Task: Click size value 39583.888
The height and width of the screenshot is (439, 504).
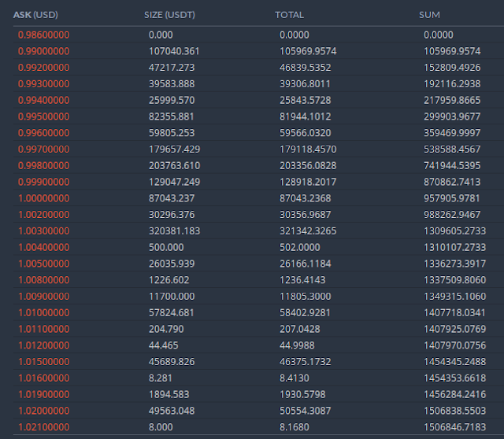Action: click(x=172, y=84)
